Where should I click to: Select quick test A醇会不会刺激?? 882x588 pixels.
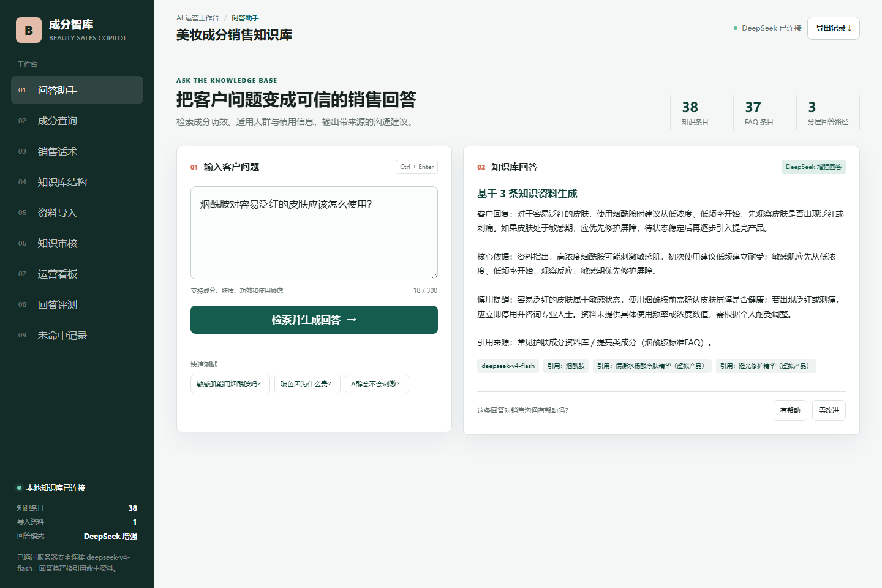(x=377, y=384)
